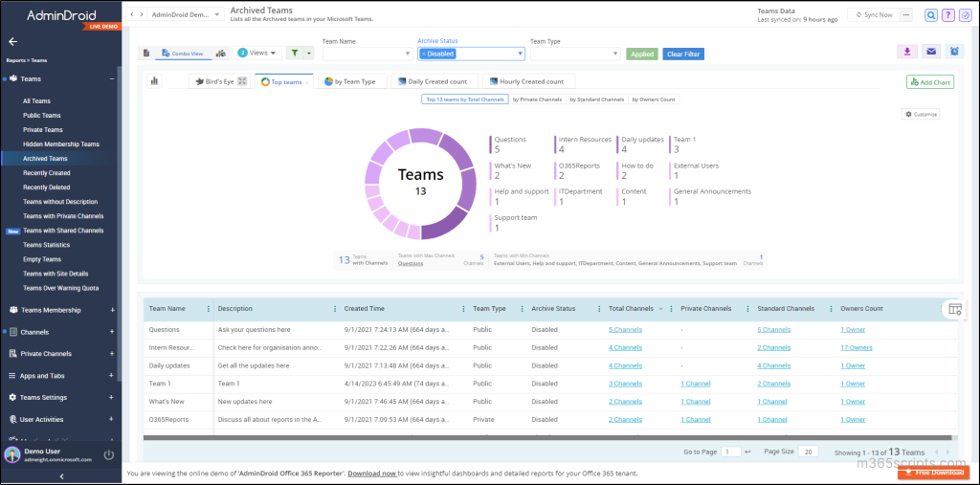Expand the Bird's Eye chart fullscreen icon
This screenshot has height=485, width=980.
pyautogui.click(x=242, y=81)
